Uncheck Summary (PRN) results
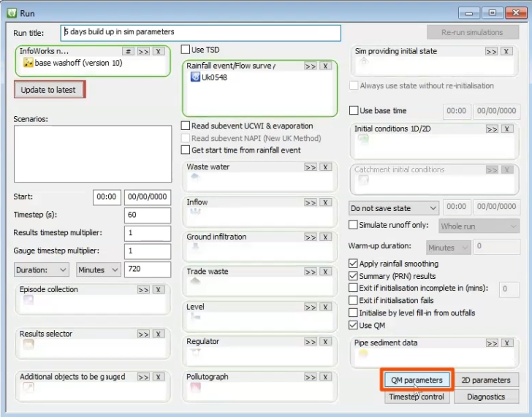Image resolution: width=532 pixels, height=417 pixels. pyautogui.click(x=353, y=276)
